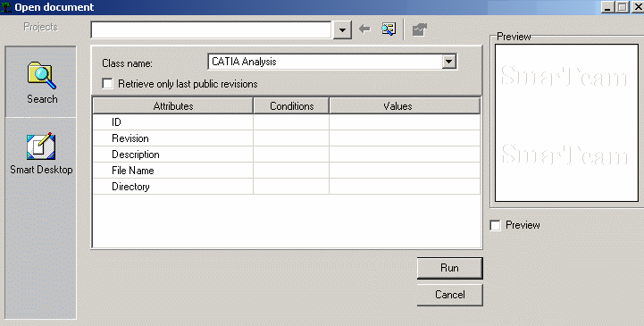Click the Conditions cell for File Name
This screenshot has width=644, height=326.
click(291, 170)
